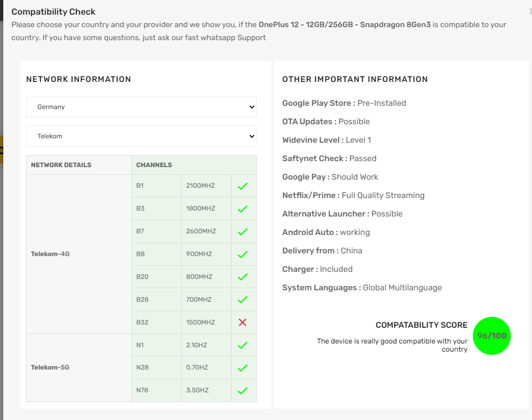Click the green checkmark for B28 700MHZ
Viewport: 532px width, 420px height.
point(243,300)
